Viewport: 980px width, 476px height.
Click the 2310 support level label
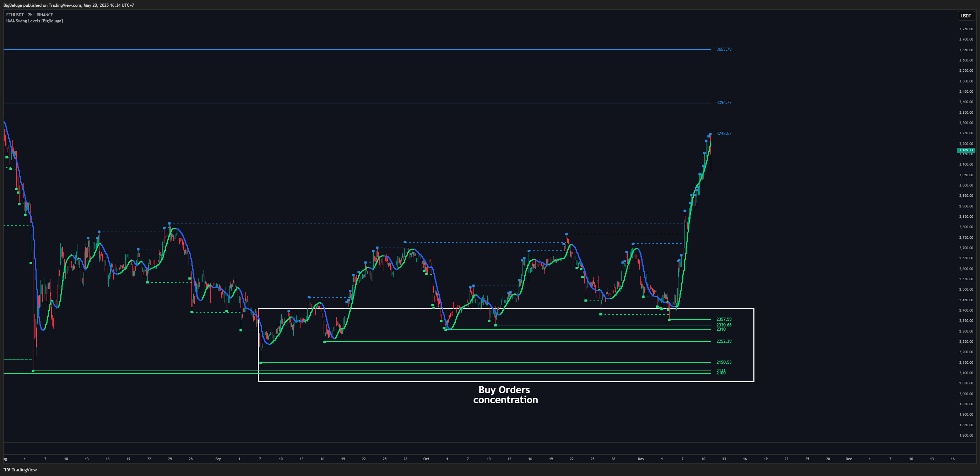[721, 329]
